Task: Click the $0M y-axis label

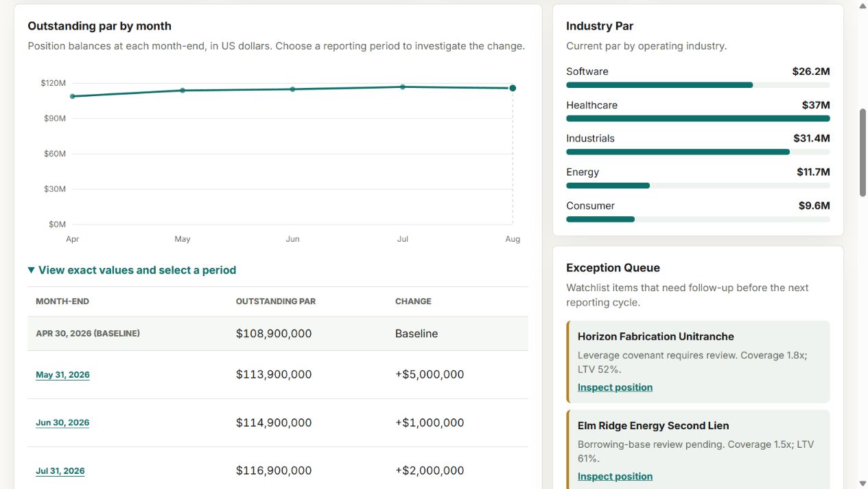Action: 58,225
